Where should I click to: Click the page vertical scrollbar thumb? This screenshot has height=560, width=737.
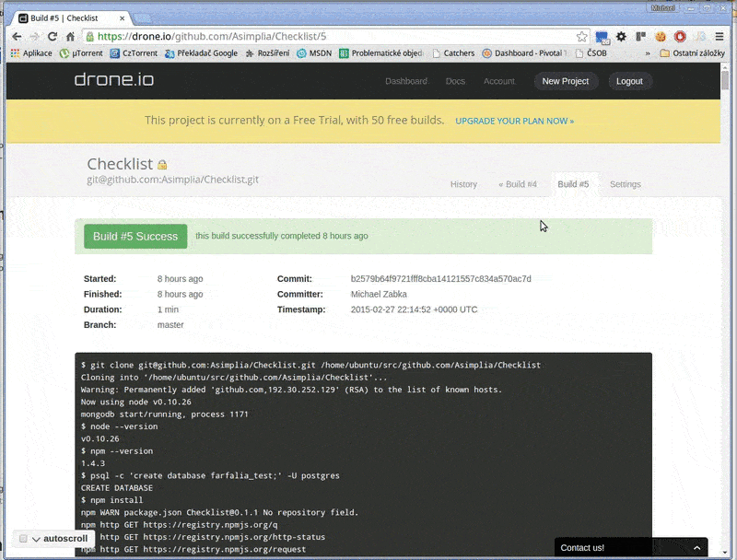point(725,80)
